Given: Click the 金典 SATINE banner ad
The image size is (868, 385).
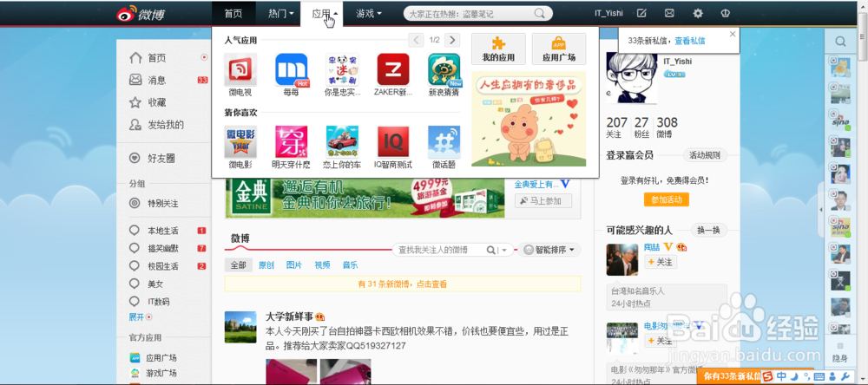Looking at the screenshot, I should tap(365, 199).
